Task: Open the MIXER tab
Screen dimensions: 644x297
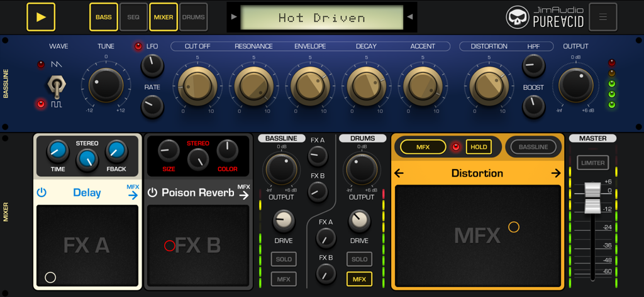Action: coord(164,17)
